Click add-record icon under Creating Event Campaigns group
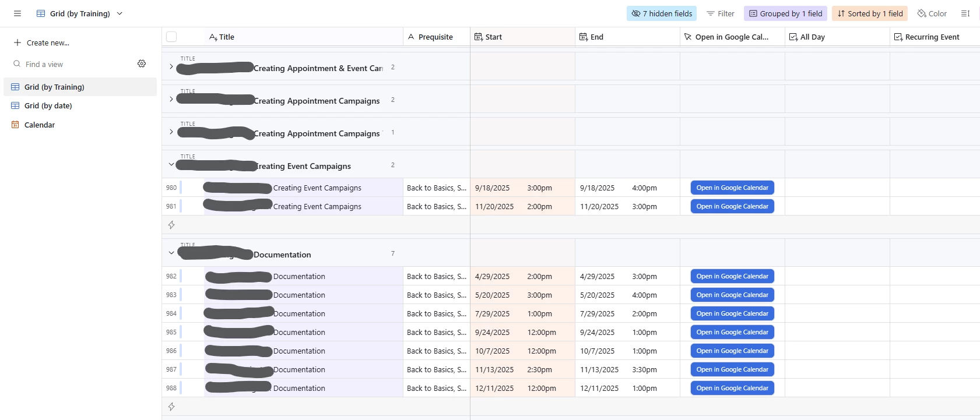Screen dimensions: 980x420 tap(171, 225)
